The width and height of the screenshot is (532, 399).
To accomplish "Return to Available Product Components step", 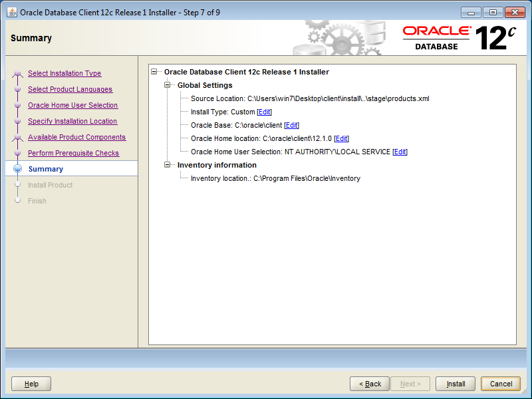I will [x=77, y=137].
